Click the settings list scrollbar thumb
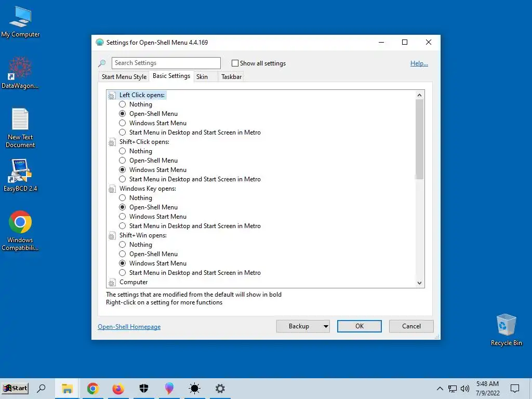The image size is (532, 399). click(419, 139)
